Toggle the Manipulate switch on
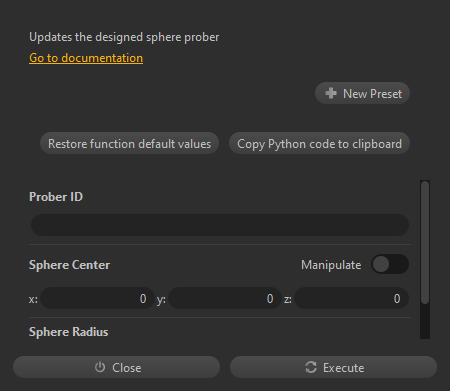Screen dimensions: 450x391 pos(390,265)
